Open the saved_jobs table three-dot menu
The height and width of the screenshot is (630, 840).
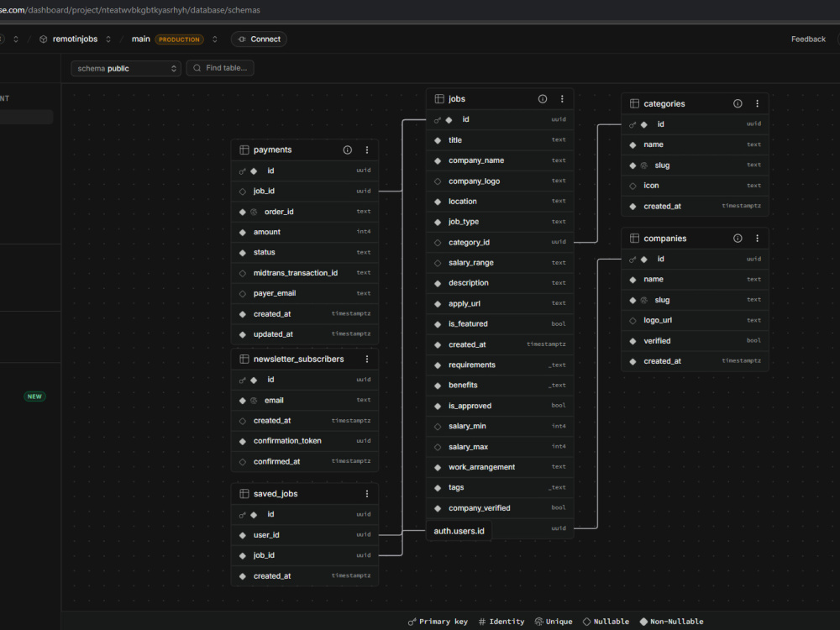[367, 494]
